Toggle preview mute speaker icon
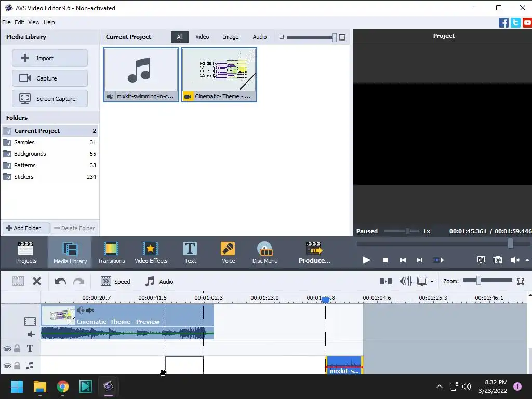This screenshot has height=399, width=532. click(515, 260)
